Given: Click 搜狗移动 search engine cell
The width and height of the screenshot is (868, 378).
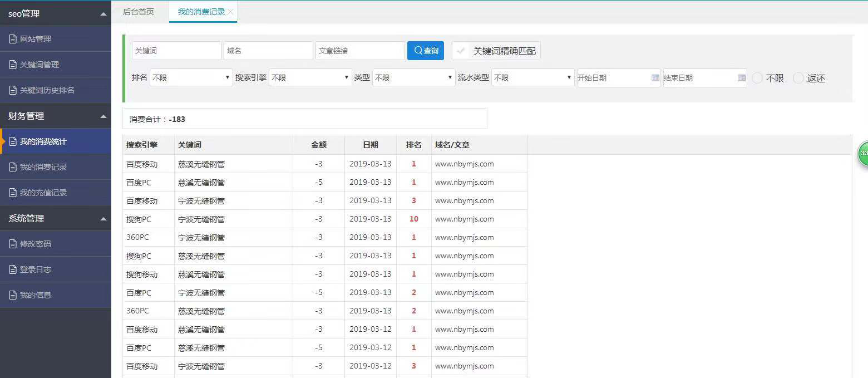Looking at the screenshot, I should 149,274.
